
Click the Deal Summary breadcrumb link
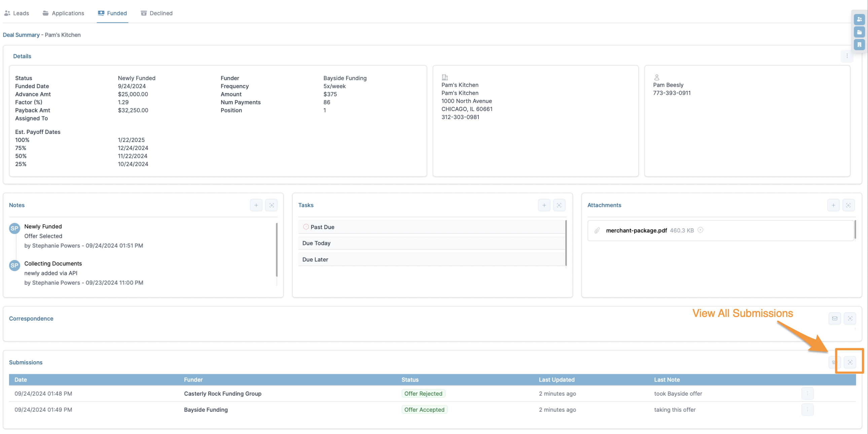pos(21,35)
